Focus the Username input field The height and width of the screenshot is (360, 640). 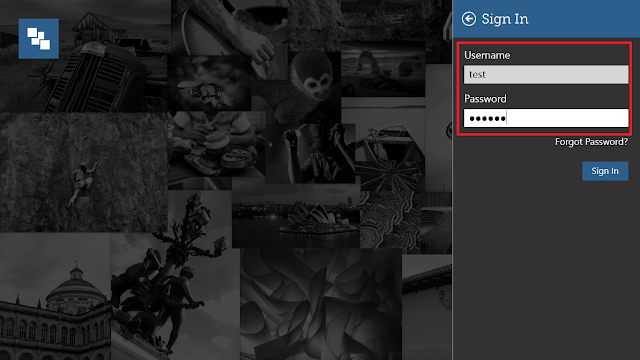click(546, 75)
